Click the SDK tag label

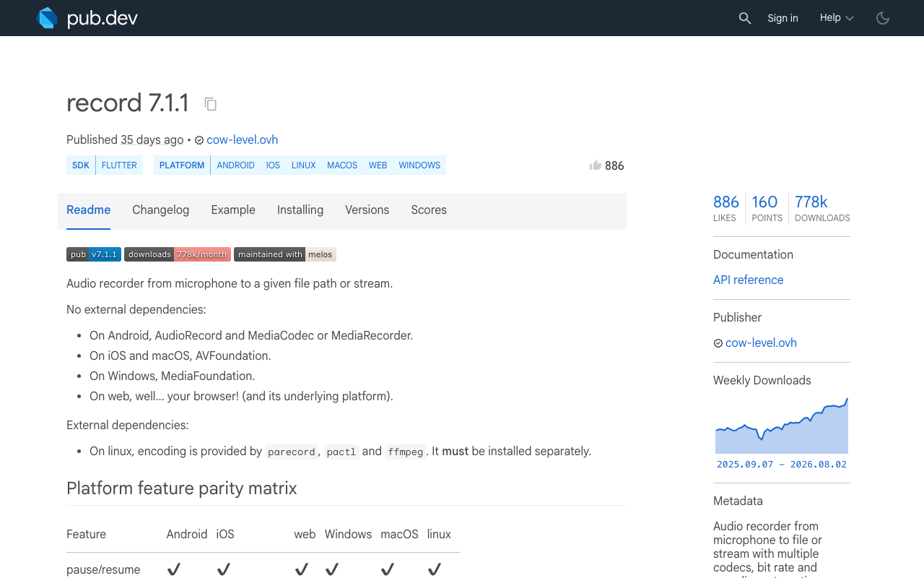[x=81, y=165]
